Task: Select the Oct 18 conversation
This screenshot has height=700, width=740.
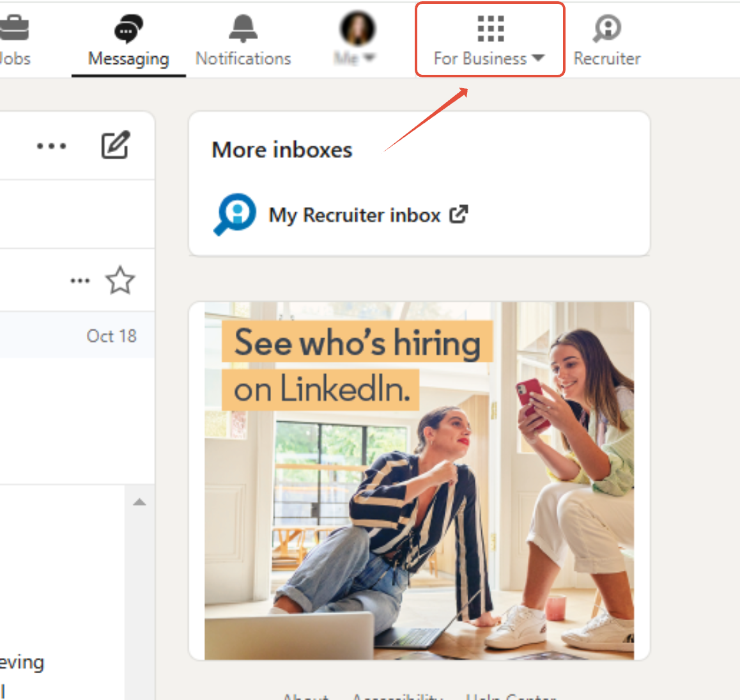Action: point(77,335)
